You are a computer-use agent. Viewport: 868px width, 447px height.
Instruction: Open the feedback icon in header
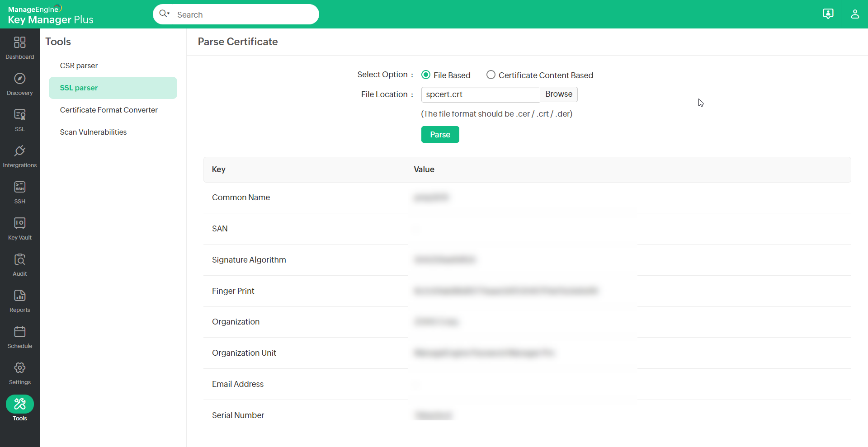[828, 14]
